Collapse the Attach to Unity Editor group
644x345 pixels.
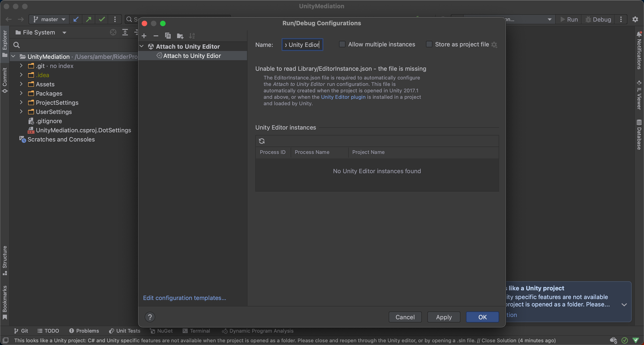coord(142,46)
